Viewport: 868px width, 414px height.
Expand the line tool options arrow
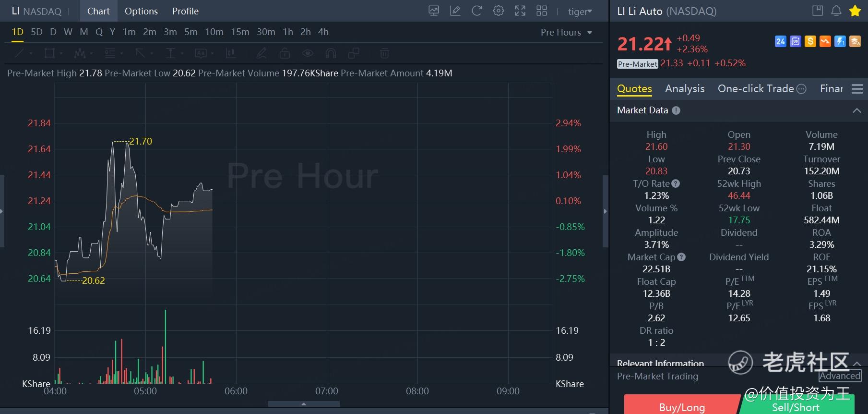pos(31,53)
